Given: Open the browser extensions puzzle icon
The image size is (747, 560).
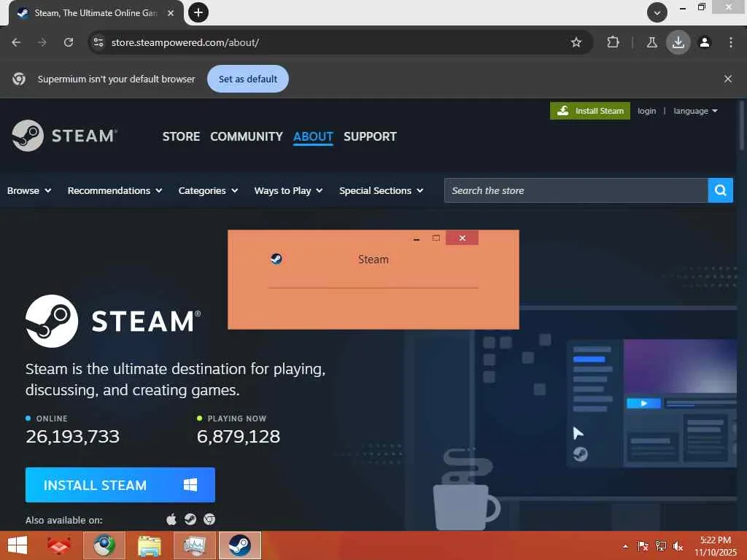Looking at the screenshot, I should [613, 42].
